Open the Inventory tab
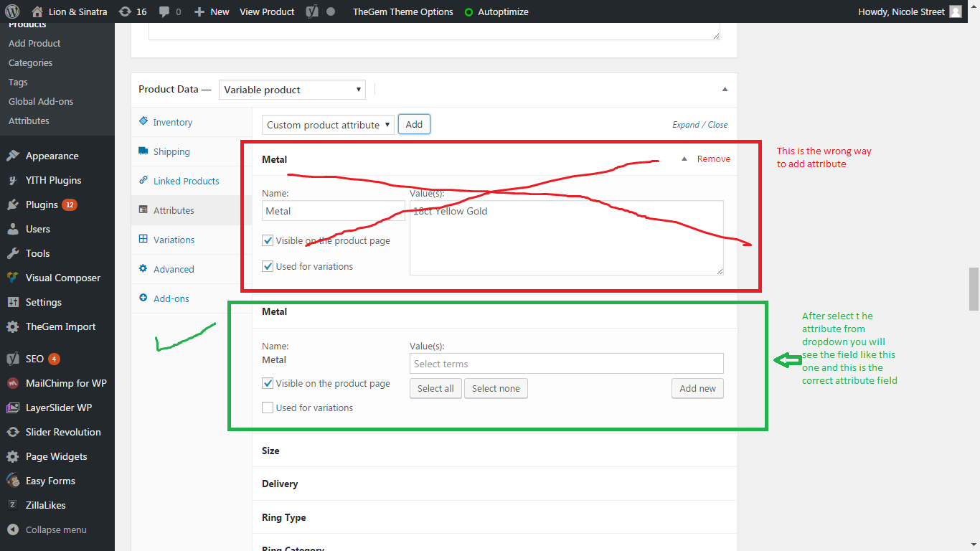Image resolution: width=980 pixels, height=551 pixels. [172, 122]
